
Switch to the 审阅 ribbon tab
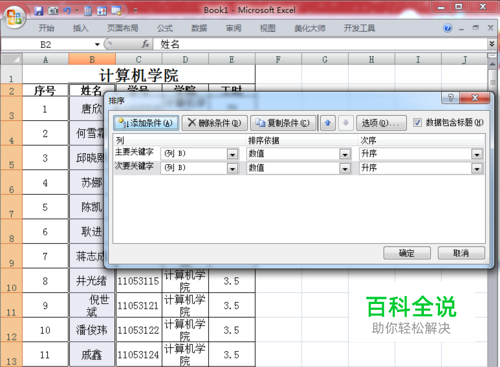click(x=233, y=28)
